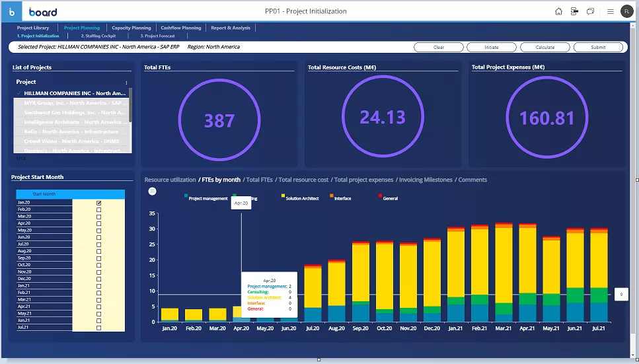Check the Jan.21 start month checkbox

pos(98,286)
